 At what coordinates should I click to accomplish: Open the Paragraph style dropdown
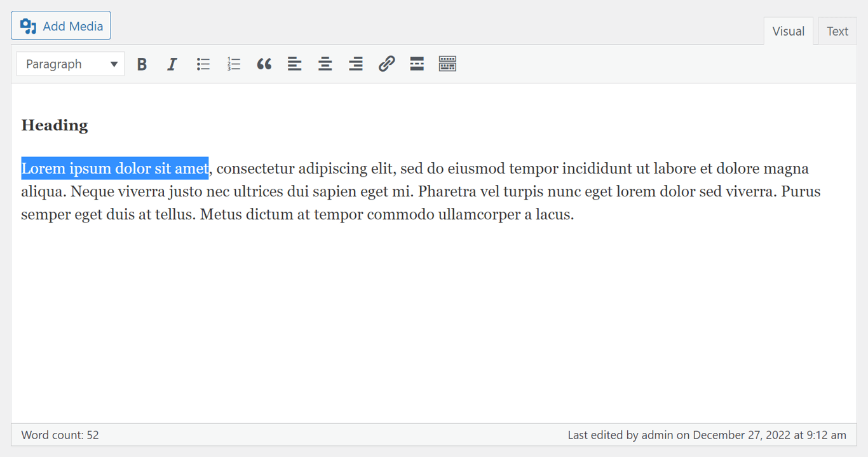(x=70, y=64)
